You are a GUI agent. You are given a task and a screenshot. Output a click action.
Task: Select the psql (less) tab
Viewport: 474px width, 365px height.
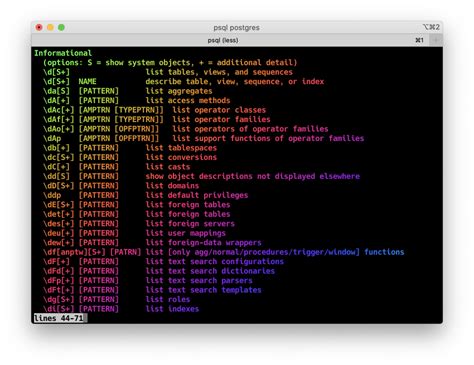pyautogui.click(x=223, y=40)
